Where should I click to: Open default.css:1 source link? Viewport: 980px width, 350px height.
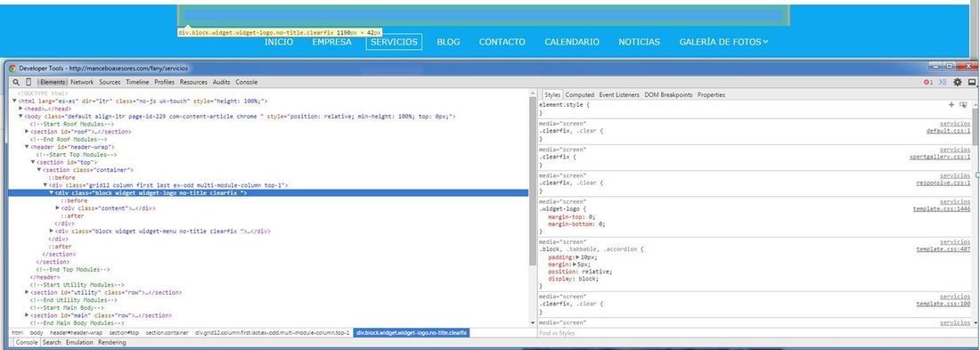click(x=948, y=131)
